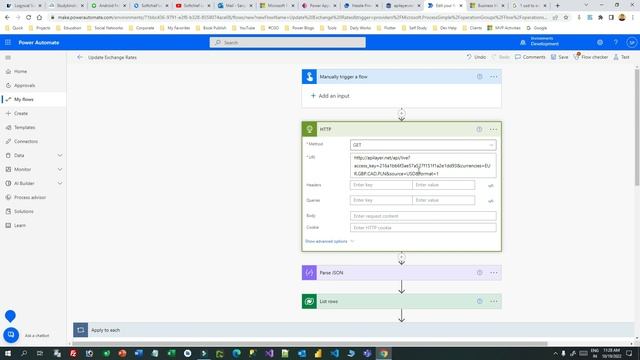This screenshot has width=640, height=360.
Task: Expand the AI Builder section chevron
Action: (60, 183)
